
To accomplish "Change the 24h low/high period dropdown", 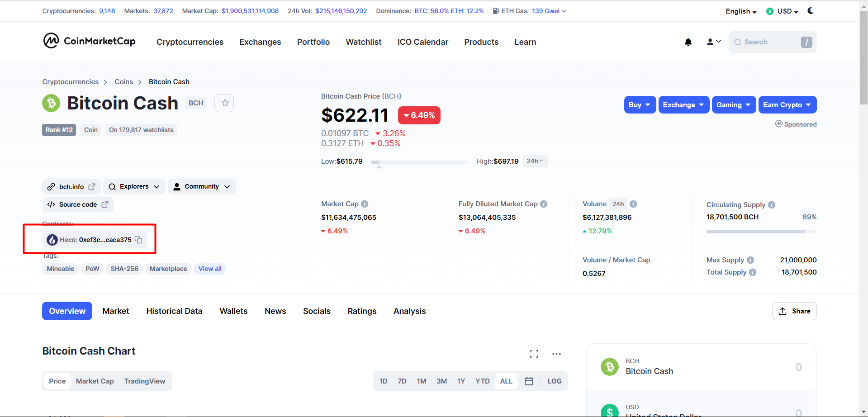I will click(535, 161).
